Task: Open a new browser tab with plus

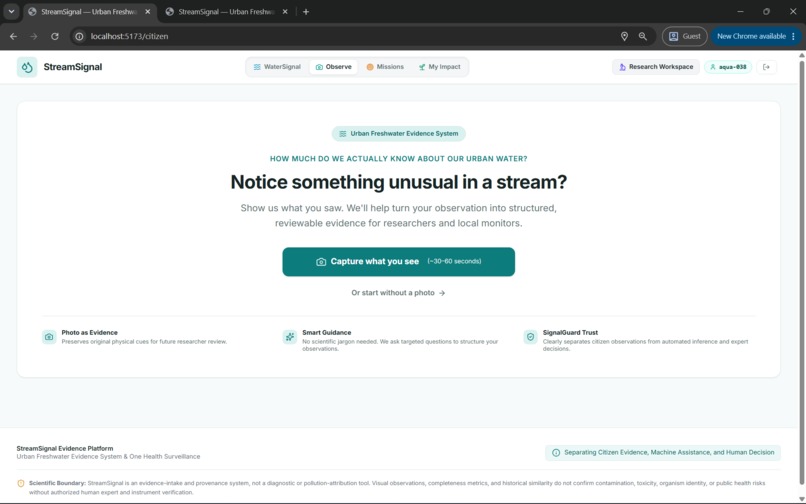Action: pos(306,12)
